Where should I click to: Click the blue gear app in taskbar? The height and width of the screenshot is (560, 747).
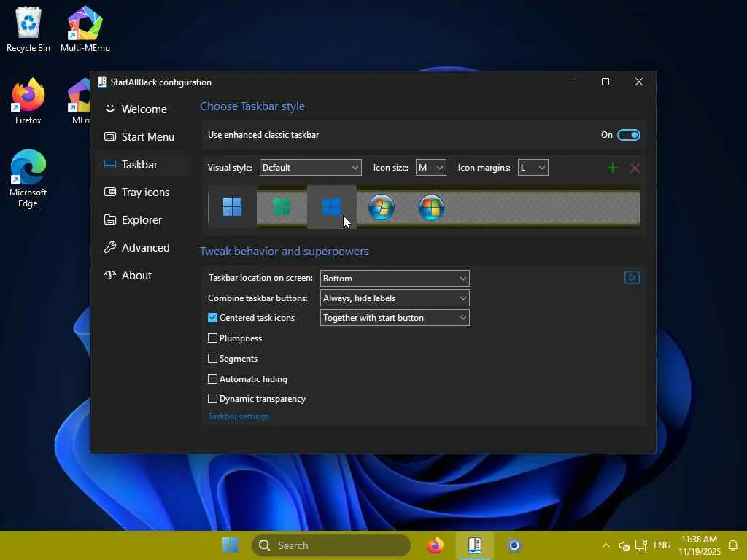click(x=514, y=545)
